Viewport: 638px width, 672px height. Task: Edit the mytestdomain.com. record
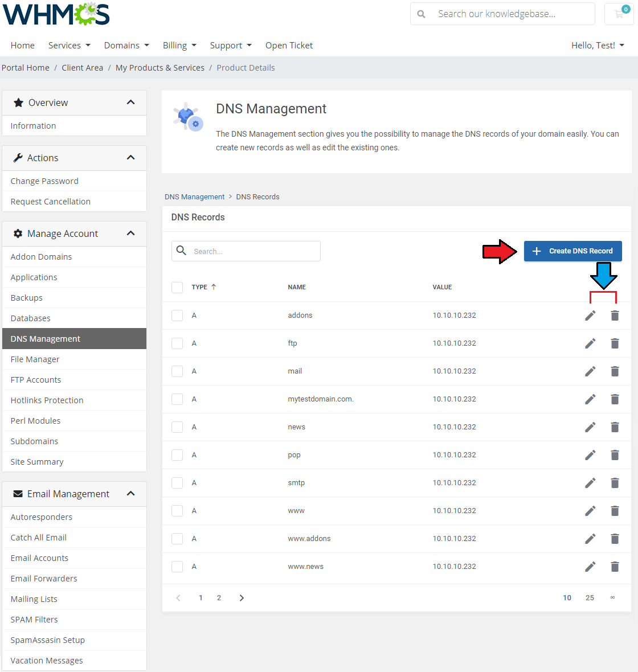[590, 399]
